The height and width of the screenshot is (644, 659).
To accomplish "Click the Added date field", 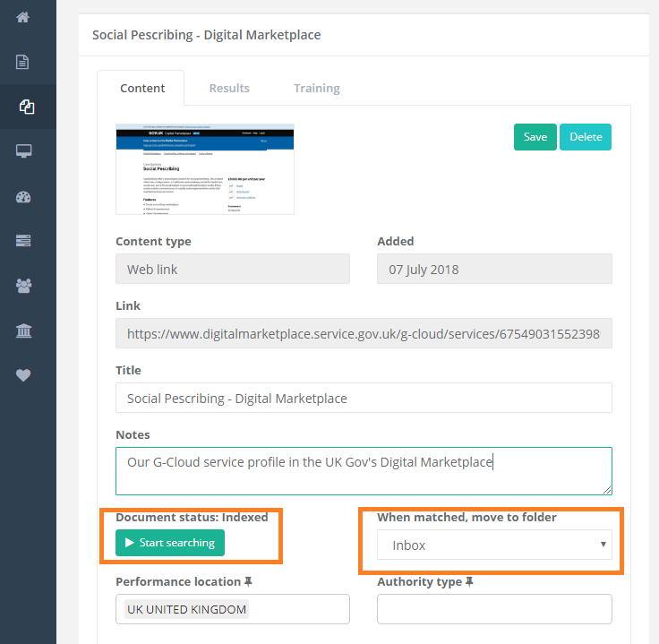I will [494, 269].
